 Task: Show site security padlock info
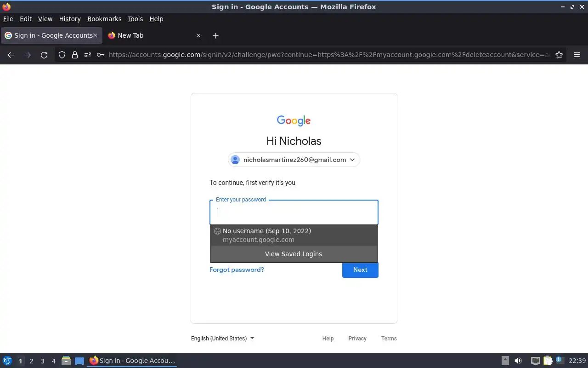click(74, 55)
